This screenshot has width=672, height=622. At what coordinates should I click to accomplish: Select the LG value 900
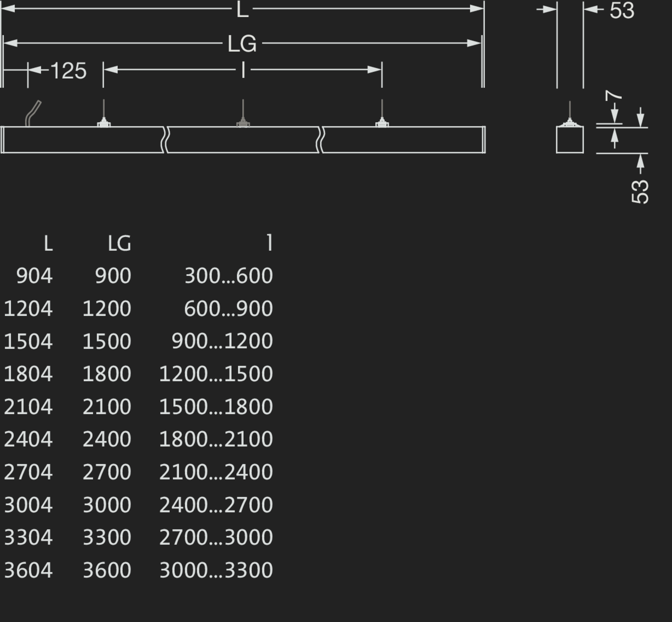113,276
